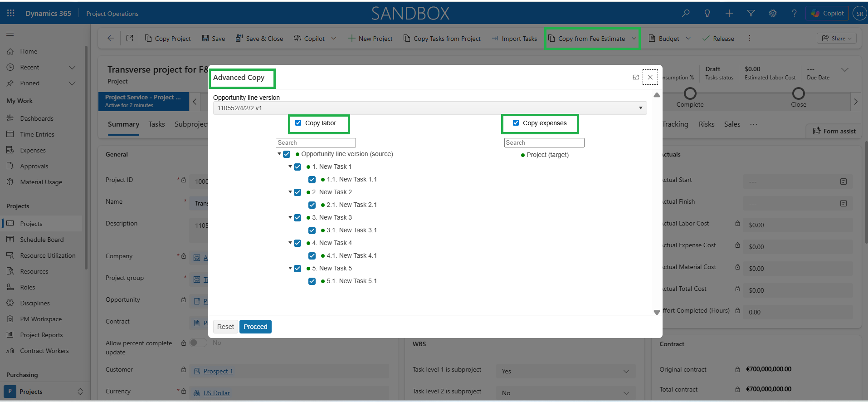Uncheck the Copy expenses checkbox
This screenshot has width=868, height=402.
(x=516, y=123)
